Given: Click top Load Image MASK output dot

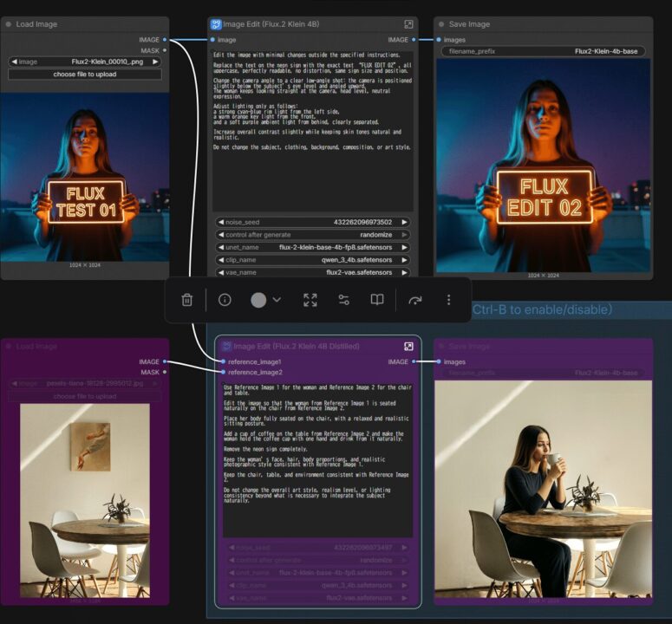Looking at the screenshot, I should coord(165,50).
